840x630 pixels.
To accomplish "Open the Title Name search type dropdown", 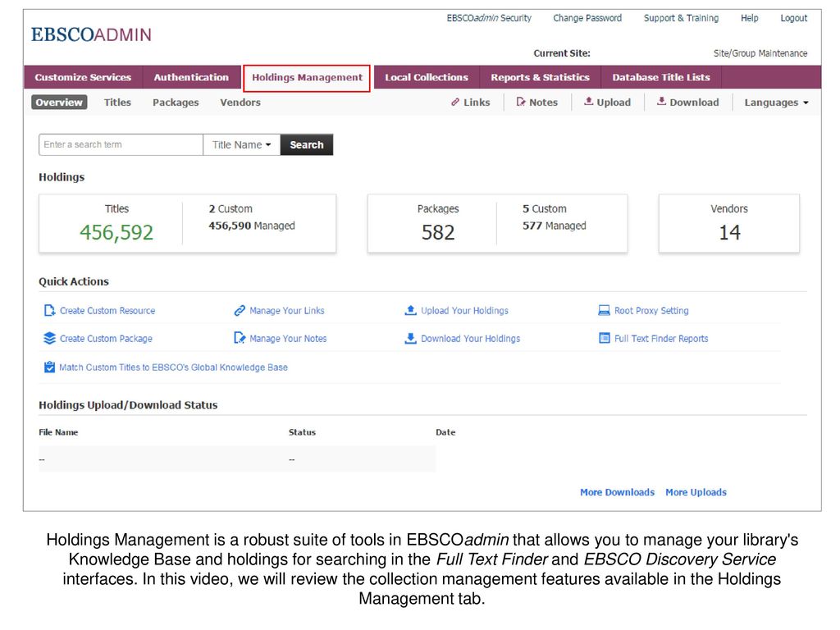I will tap(242, 144).
